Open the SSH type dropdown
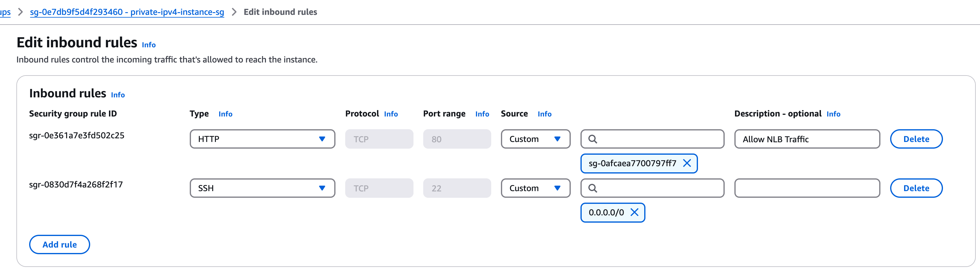980x273 pixels. pyautogui.click(x=262, y=188)
